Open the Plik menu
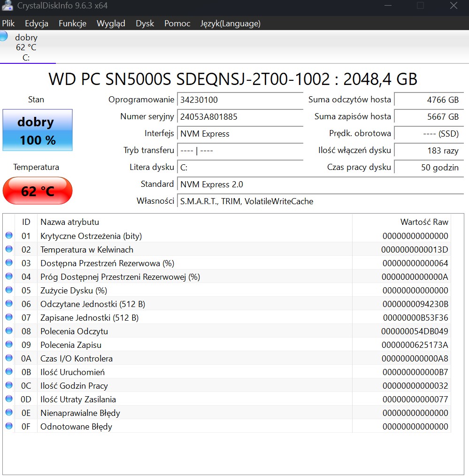Viewport: 469px width, 476px height. point(8,23)
